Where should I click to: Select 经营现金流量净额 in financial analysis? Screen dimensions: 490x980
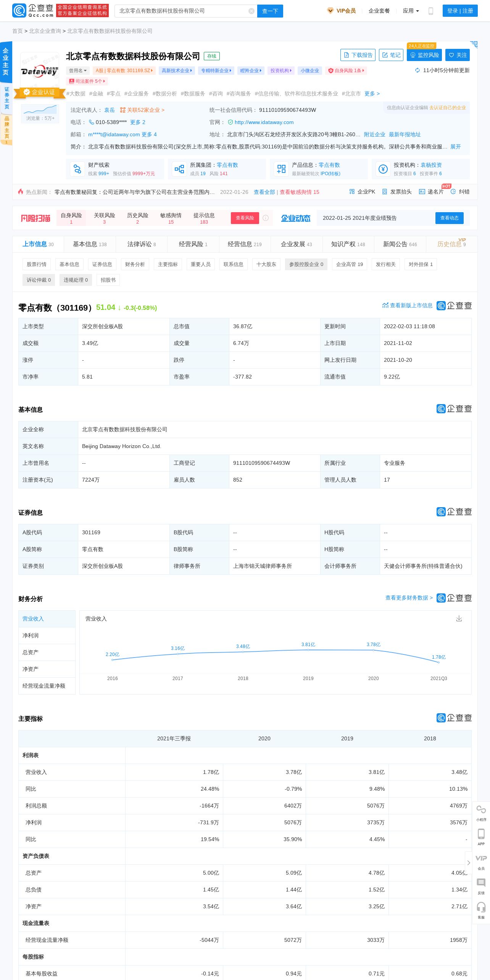[47, 686]
